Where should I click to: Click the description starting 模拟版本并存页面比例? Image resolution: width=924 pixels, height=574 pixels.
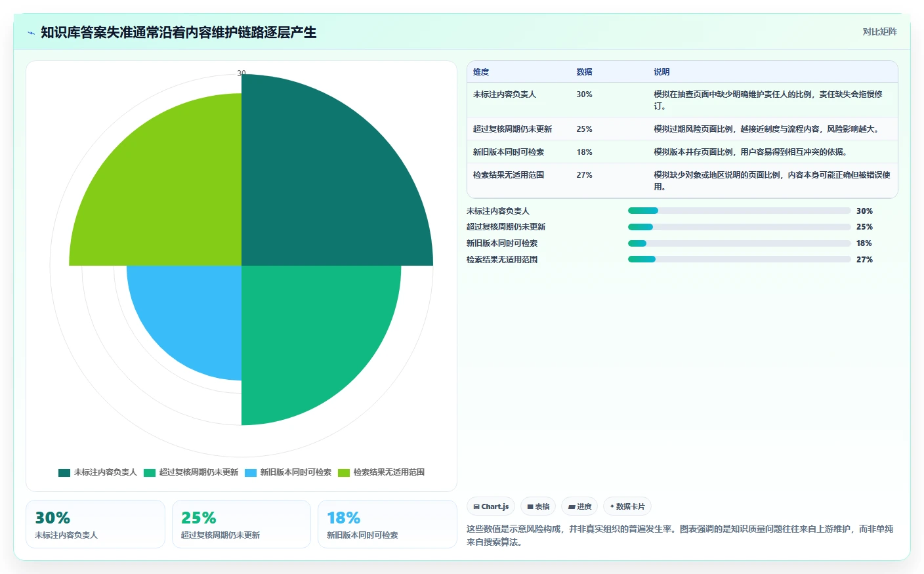(x=751, y=152)
